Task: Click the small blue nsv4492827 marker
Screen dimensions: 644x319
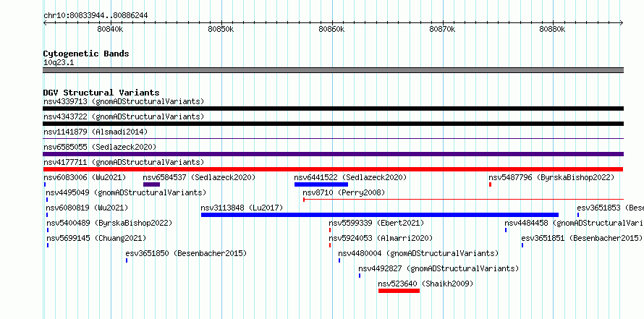Action: point(360,276)
